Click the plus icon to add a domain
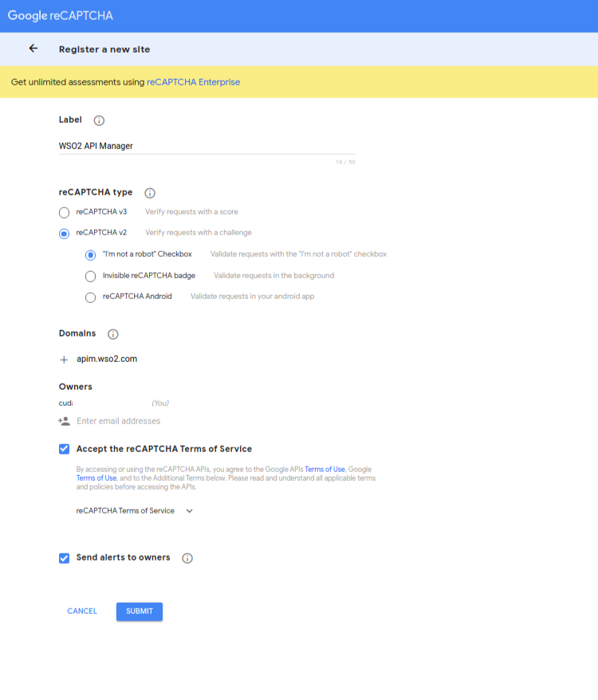The height and width of the screenshot is (700, 598). click(x=64, y=360)
